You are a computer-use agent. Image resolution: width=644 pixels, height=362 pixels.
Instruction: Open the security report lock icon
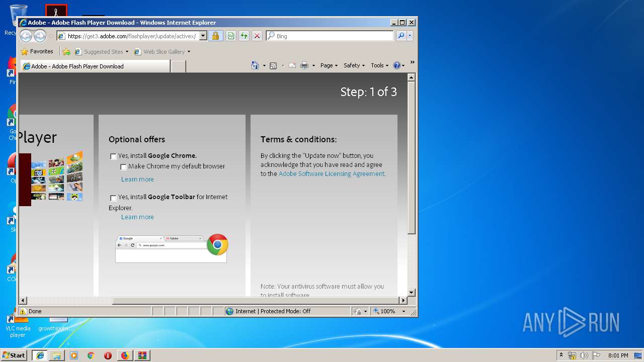[215, 36]
